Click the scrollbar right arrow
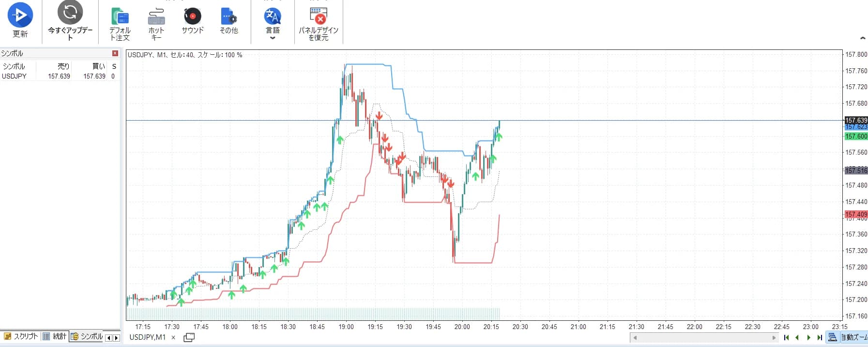Viewport: 868px width, 347px height. coord(774,338)
